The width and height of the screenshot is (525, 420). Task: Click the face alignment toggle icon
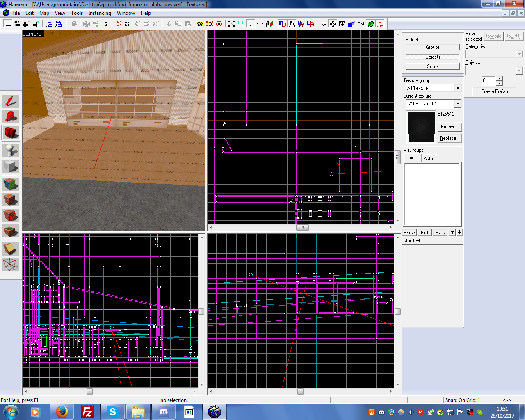[269, 24]
